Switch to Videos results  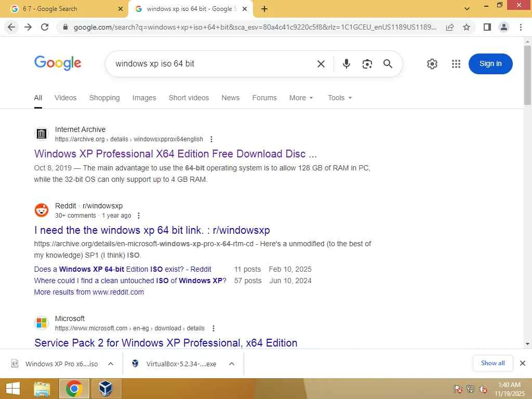tap(65, 98)
